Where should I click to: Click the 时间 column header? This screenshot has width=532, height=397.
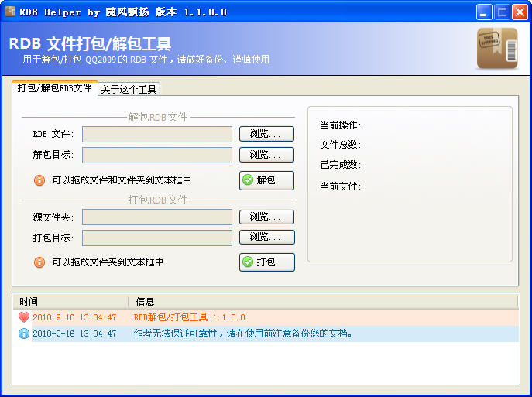pyautogui.click(x=70, y=301)
